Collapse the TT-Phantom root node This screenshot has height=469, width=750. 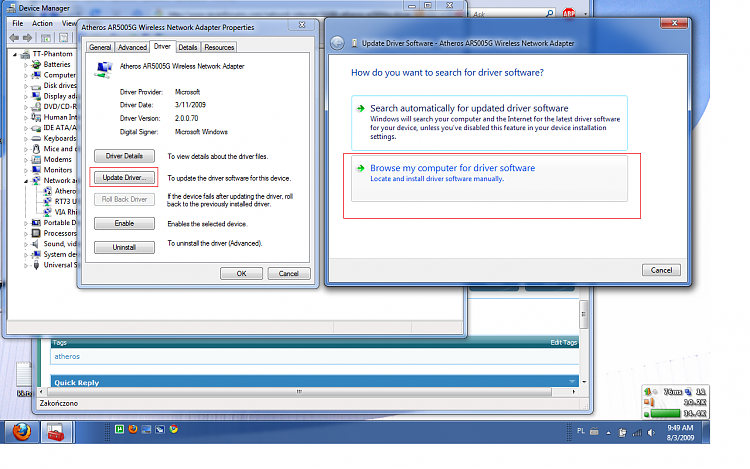point(15,55)
